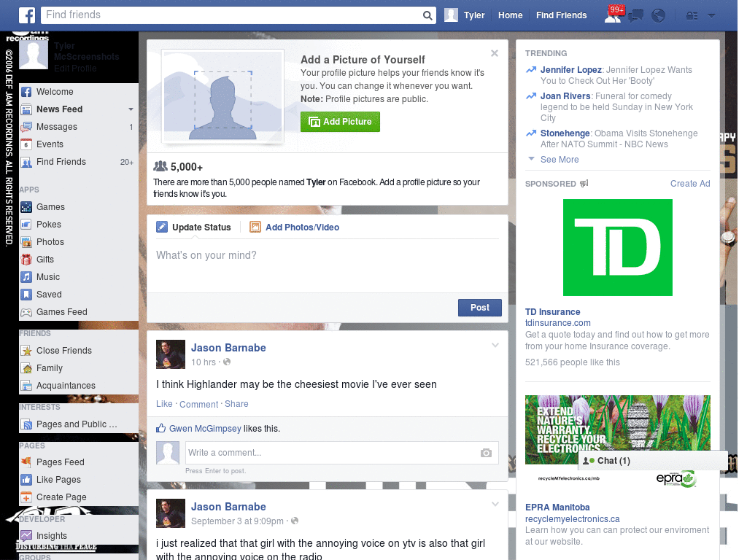Click the Facebook logo icon

click(x=27, y=15)
